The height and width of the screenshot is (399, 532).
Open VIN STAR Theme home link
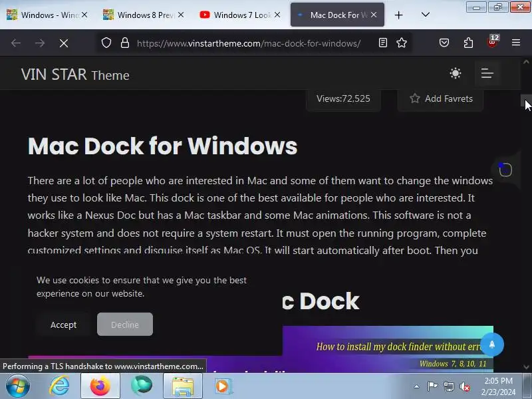75,74
